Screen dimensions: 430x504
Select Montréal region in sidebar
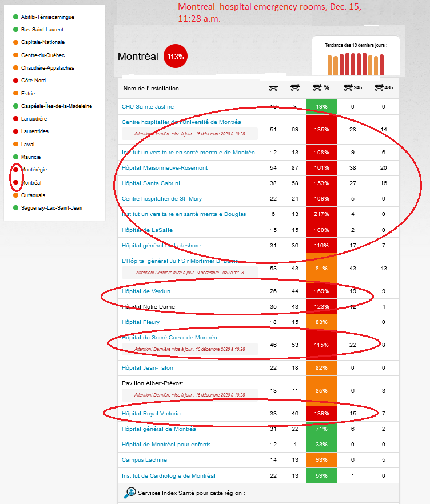pyautogui.click(x=31, y=183)
